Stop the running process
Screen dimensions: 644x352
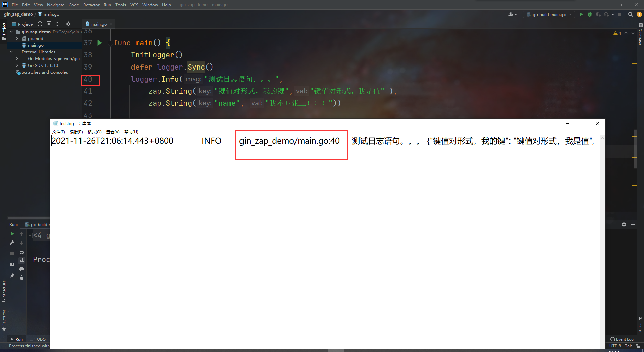click(x=620, y=14)
